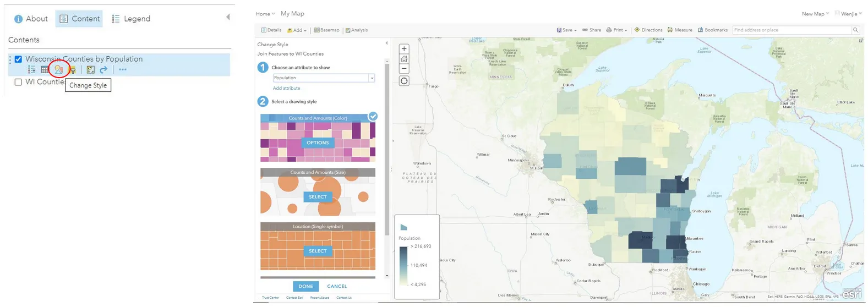868x307 pixels.
Task: Click the Find address or place field
Action: pos(791,30)
